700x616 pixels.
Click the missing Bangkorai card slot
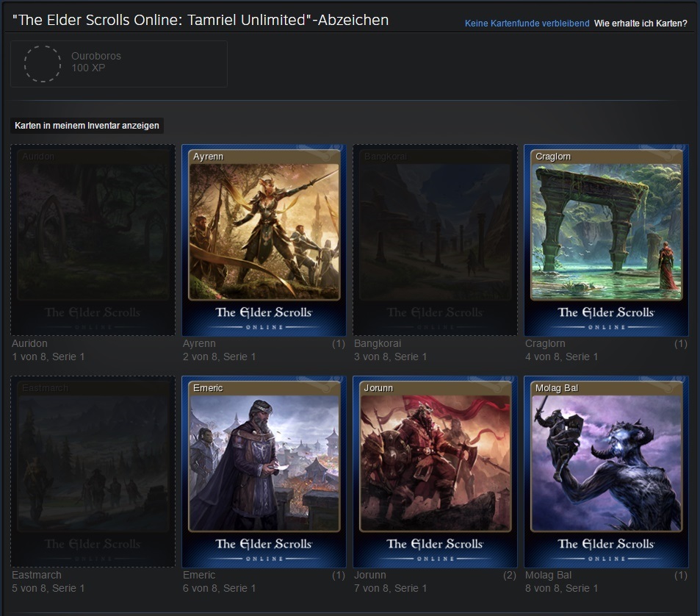(x=435, y=240)
